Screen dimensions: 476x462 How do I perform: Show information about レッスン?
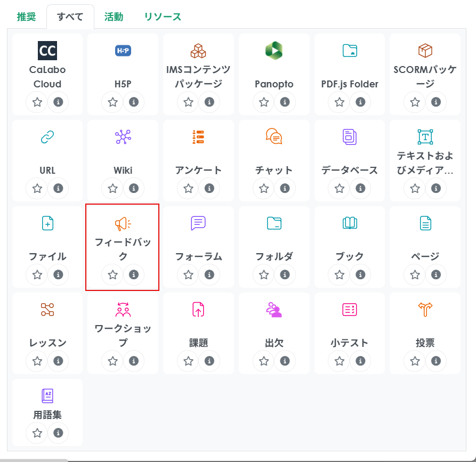click(x=58, y=361)
